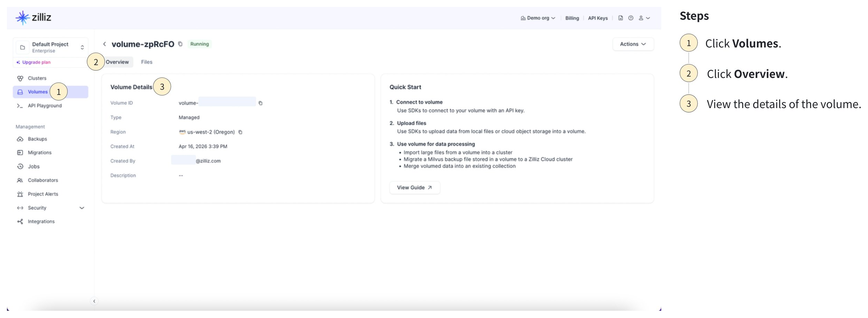Click the Integrations icon in the sidebar
868x318 pixels.
point(20,222)
